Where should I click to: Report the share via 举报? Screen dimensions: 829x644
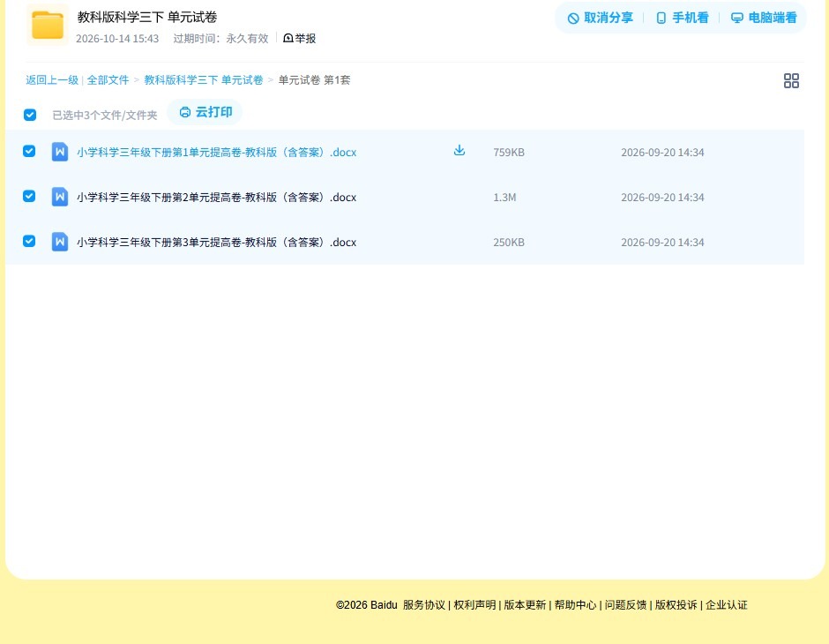[300, 38]
